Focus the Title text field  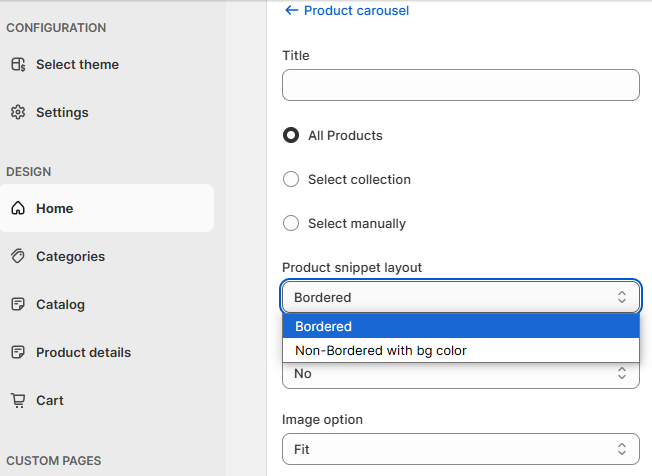click(461, 85)
